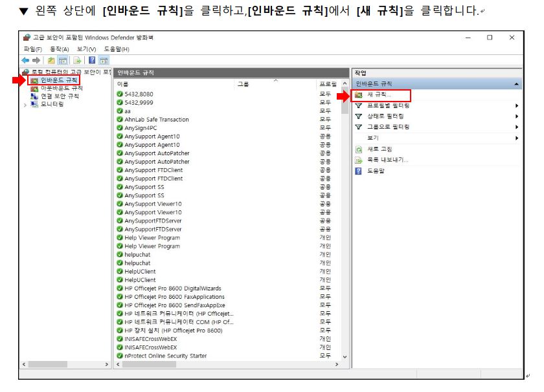Click the Back arrow toolbar icon

pos(25,60)
